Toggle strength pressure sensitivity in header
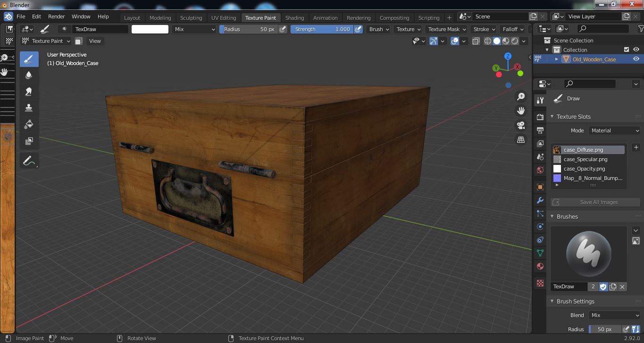The image size is (644, 343). point(358,29)
